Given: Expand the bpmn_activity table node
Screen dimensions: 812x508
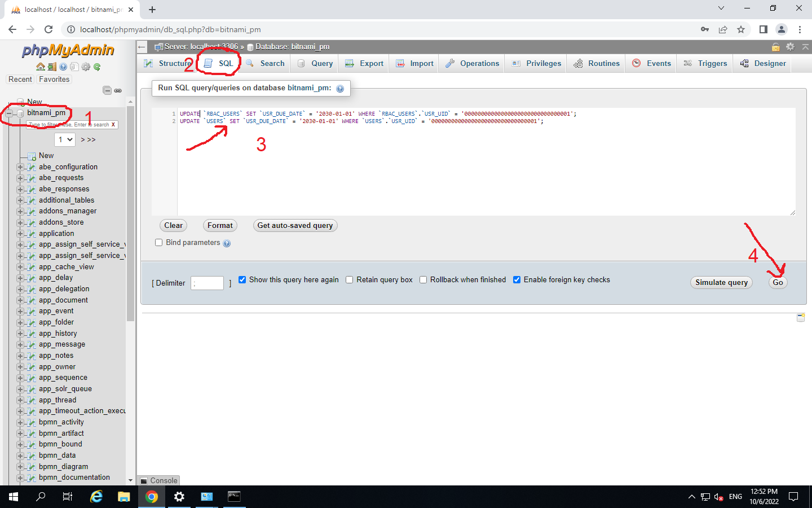Looking at the screenshot, I should 20,422.
